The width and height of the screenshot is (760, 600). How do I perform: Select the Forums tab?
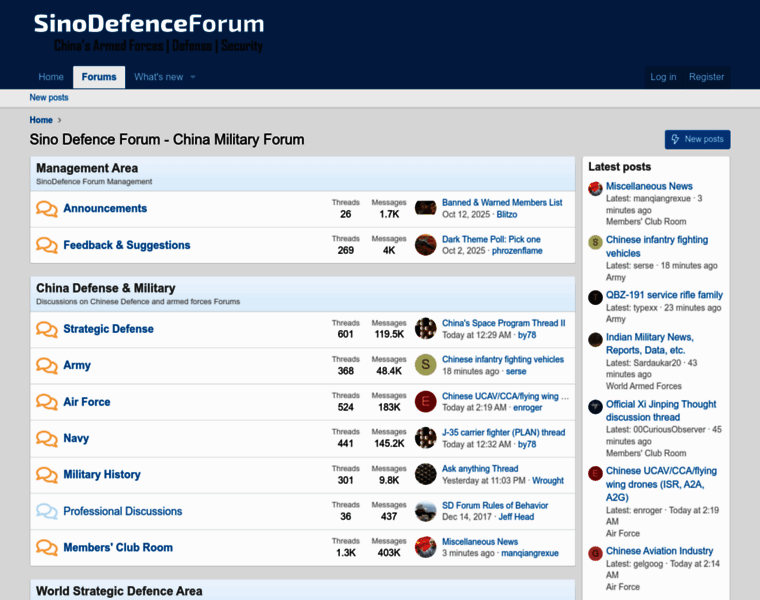click(99, 77)
